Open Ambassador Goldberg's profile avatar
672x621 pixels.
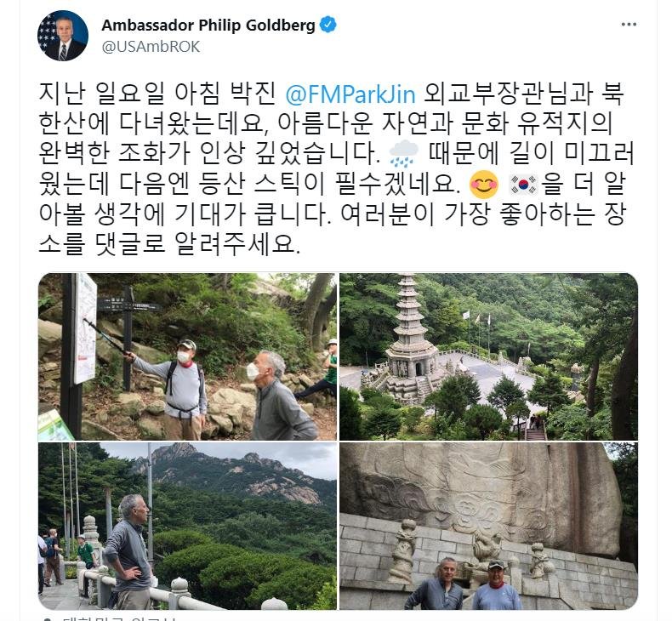pos(63,36)
